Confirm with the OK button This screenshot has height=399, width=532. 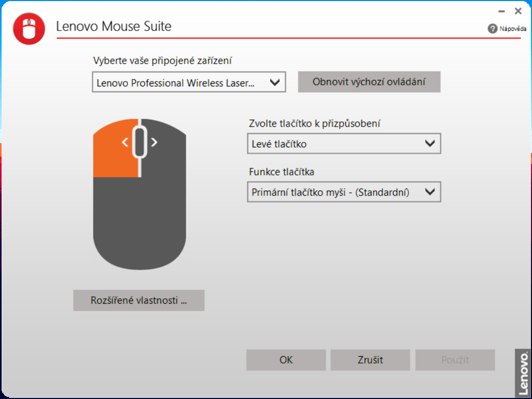pyautogui.click(x=286, y=360)
